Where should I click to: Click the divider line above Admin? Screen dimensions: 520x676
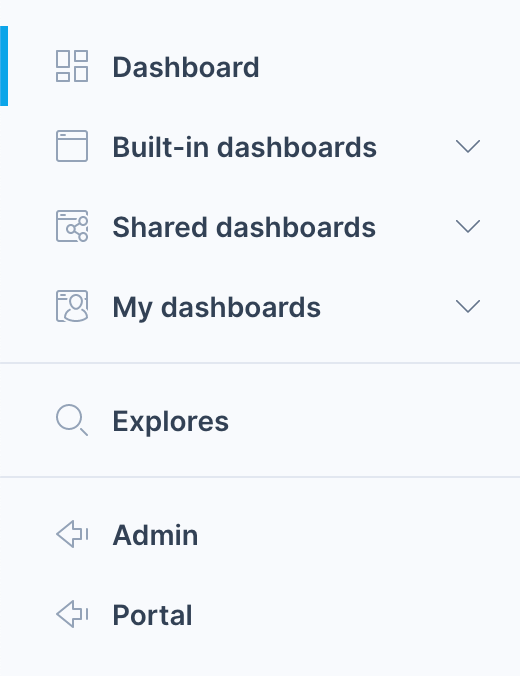point(260,477)
